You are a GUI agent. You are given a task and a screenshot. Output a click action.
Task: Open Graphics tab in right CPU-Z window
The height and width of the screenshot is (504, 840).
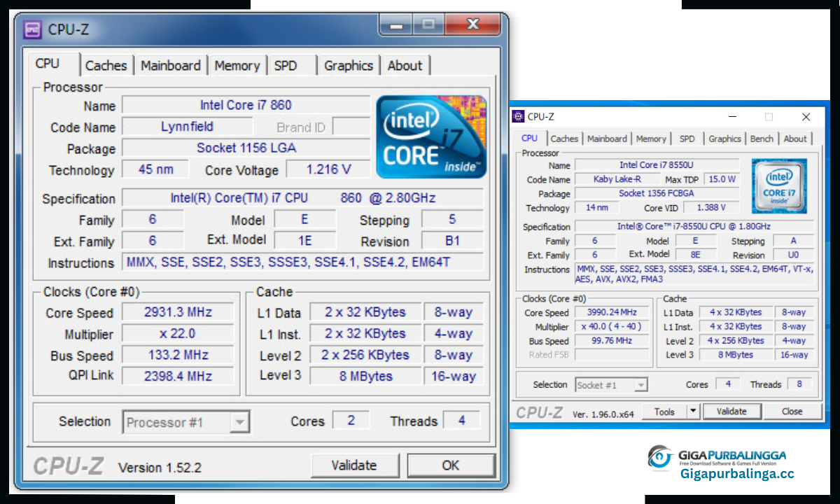click(724, 139)
